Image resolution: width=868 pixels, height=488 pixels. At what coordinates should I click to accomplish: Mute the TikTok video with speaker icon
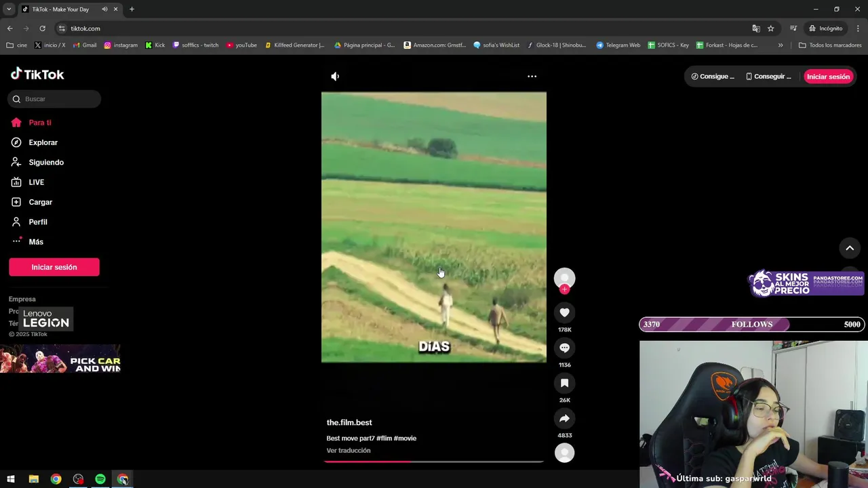click(x=335, y=77)
